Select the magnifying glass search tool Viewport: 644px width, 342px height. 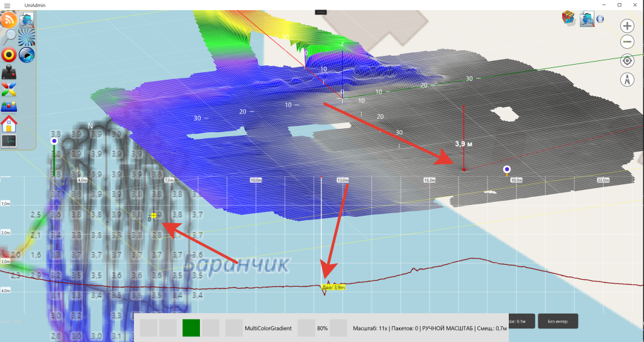[x=9, y=37]
